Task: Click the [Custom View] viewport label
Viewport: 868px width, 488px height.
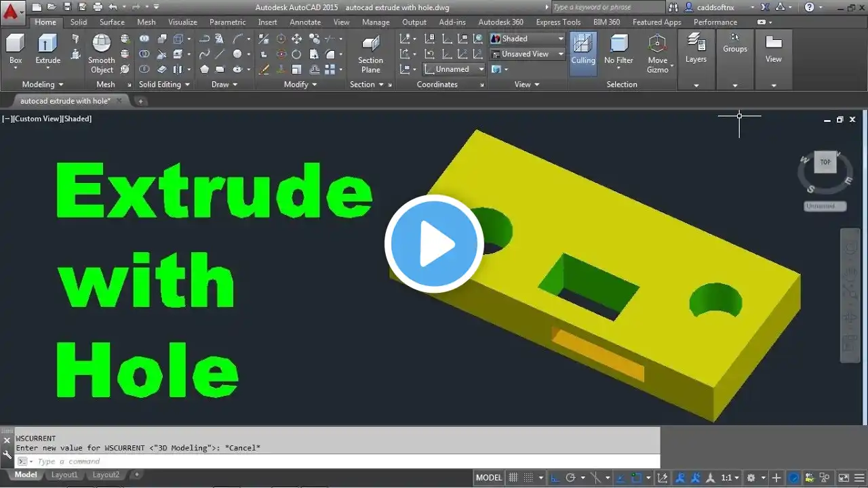Action: [37, 119]
